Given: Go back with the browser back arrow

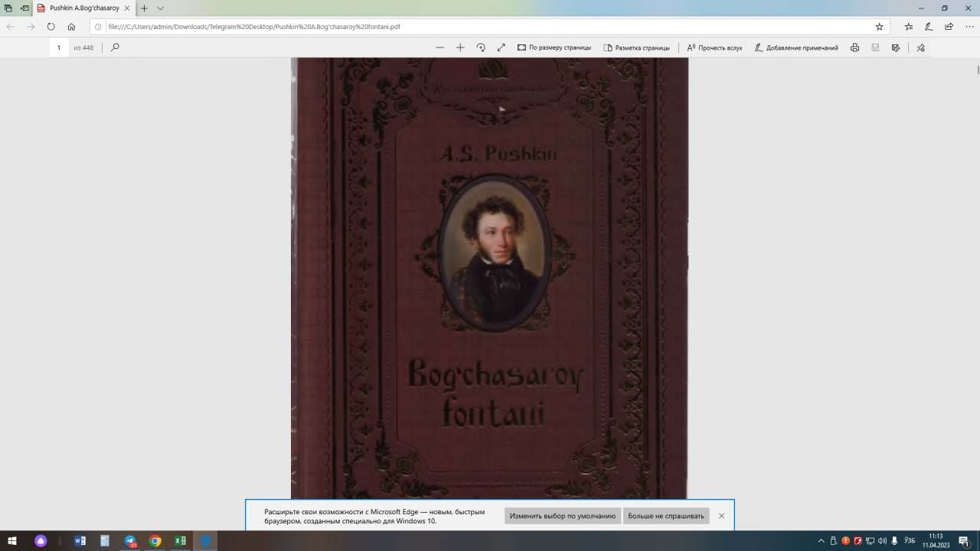Looking at the screenshot, I should [11, 26].
